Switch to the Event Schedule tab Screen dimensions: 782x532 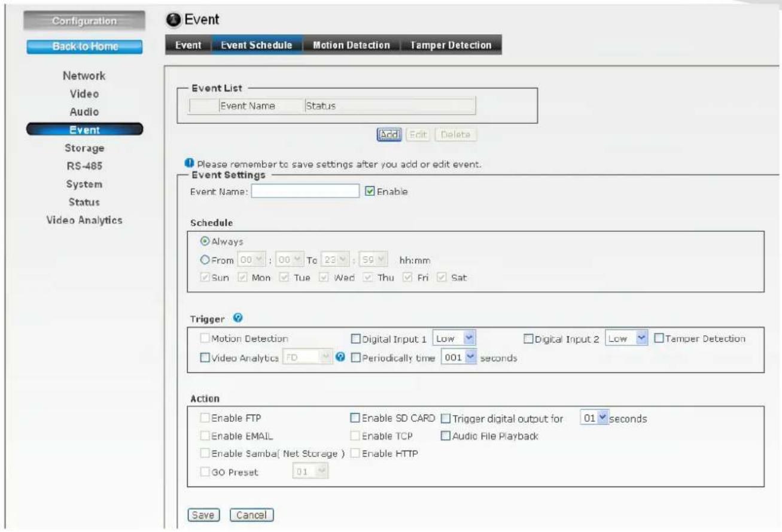tap(257, 45)
